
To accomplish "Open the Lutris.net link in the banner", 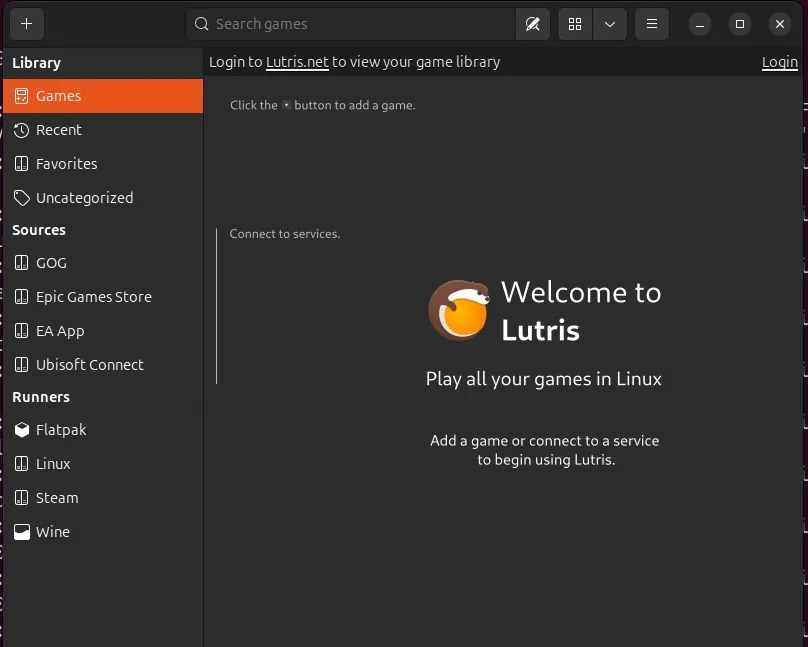I will pos(297,62).
